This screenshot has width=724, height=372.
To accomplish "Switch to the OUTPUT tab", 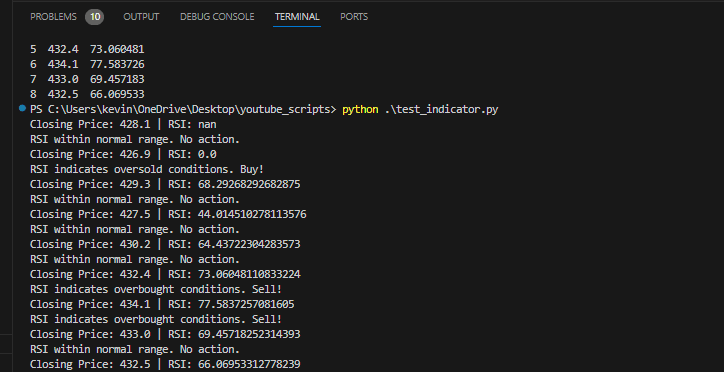I will (141, 17).
